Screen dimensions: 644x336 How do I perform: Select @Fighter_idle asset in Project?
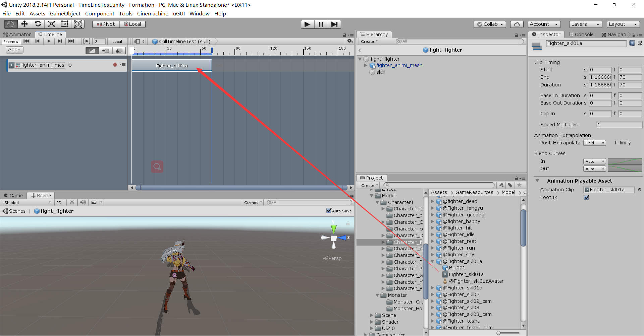(x=458, y=234)
